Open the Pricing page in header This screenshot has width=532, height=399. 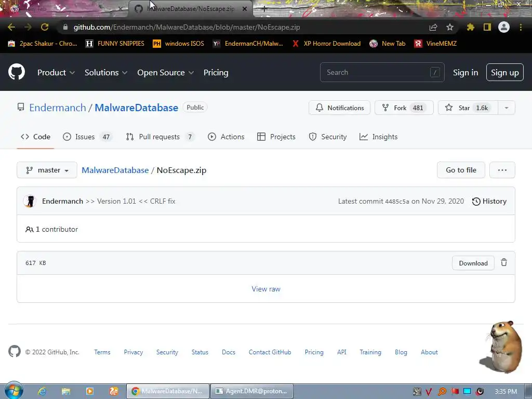(216, 73)
